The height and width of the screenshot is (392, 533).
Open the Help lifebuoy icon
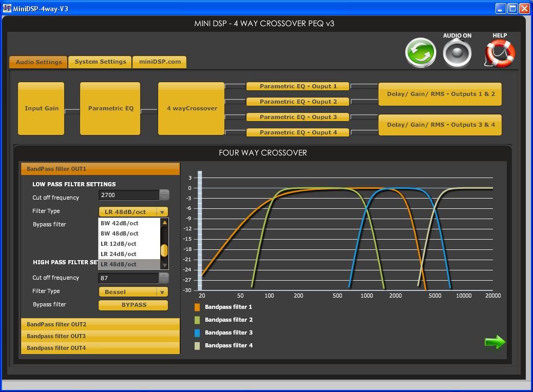[x=499, y=53]
